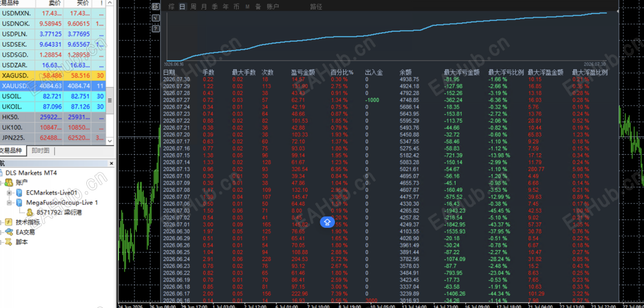Select the 月 monthly statistics tab
Image resolution: width=644 pixels, height=308 pixels.
(x=204, y=7)
